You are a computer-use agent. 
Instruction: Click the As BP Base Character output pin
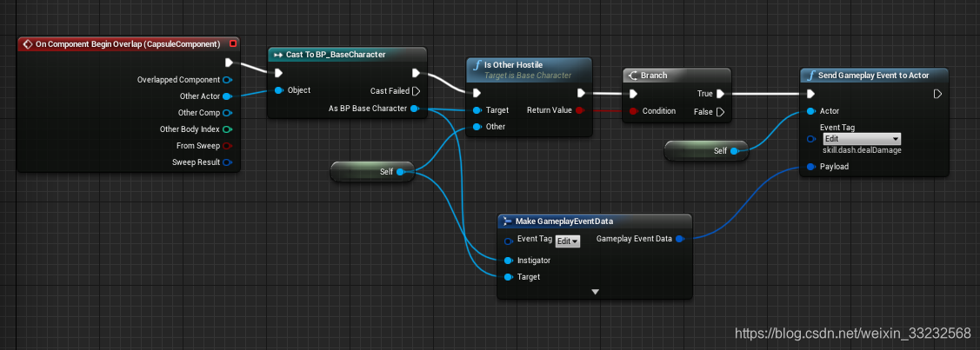click(415, 109)
